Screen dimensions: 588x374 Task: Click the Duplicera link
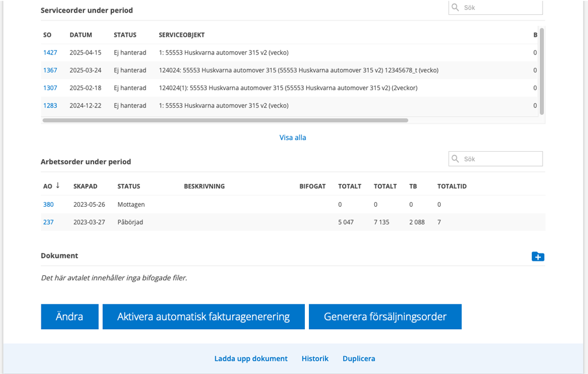click(359, 358)
